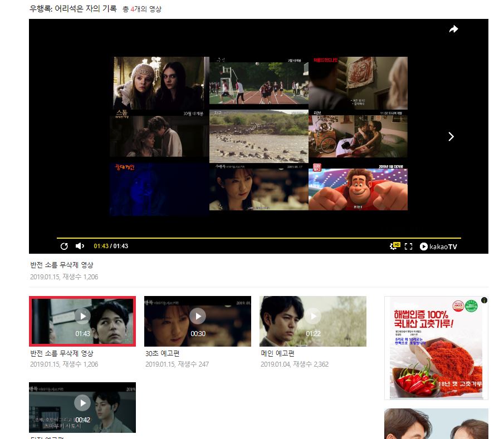Click the 우행록: 어리석은 자의 기록 heading
Screen dimensions: 504x439
click(73, 8)
